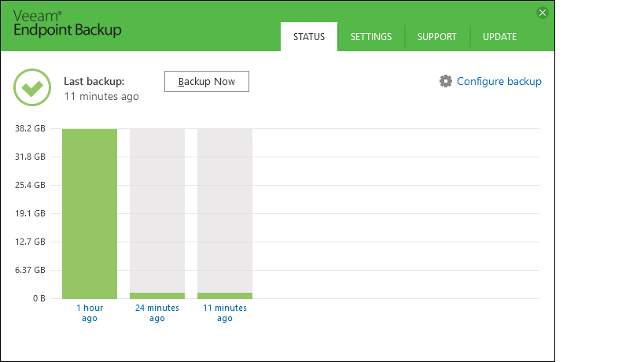644x362 pixels.
Task: Click the "11 minutes ago" label below the chart
Action: (x=225, y=312)
